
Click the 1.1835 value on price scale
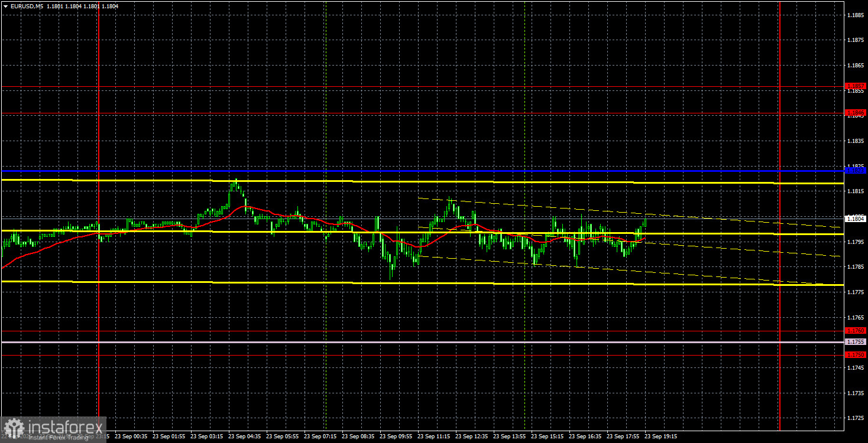point(856,141)
